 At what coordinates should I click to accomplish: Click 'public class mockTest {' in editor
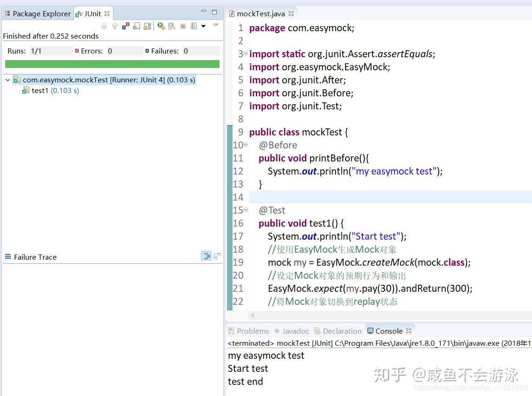click(299, 132)
